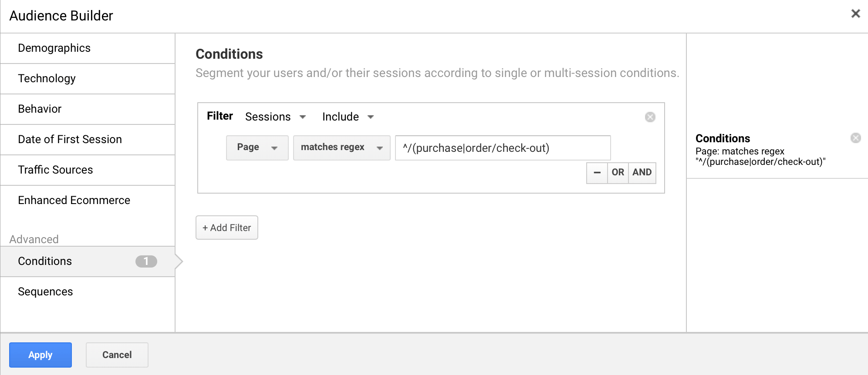Add an OR condition
Image resolution: width=868 pixels, height=375 pixels.
[618, 173]
